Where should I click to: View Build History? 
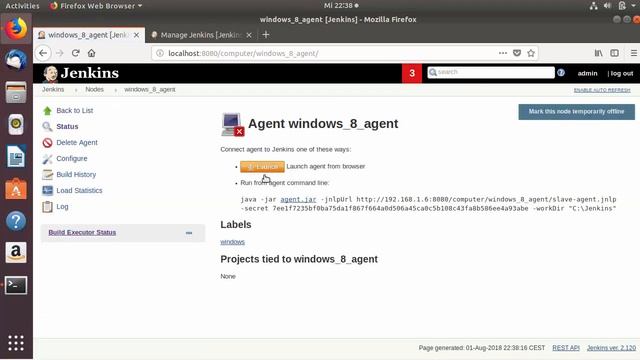[76, 174]
